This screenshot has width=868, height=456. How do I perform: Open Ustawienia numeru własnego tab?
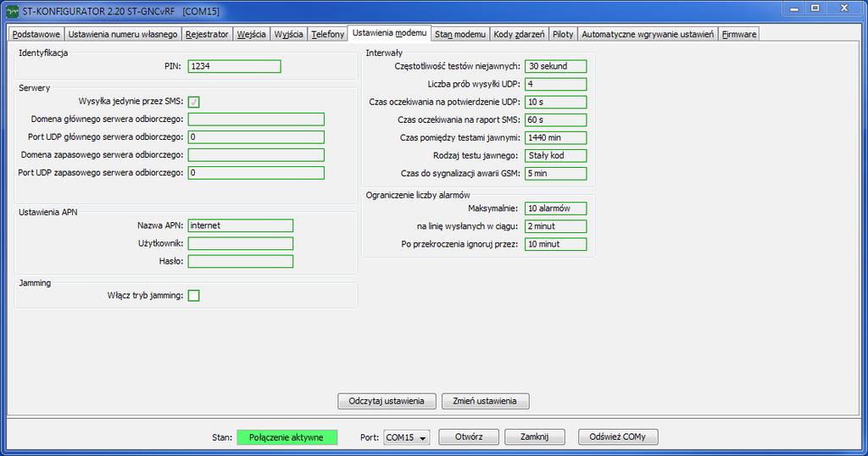pyautogui.click(x=123, y=34)
